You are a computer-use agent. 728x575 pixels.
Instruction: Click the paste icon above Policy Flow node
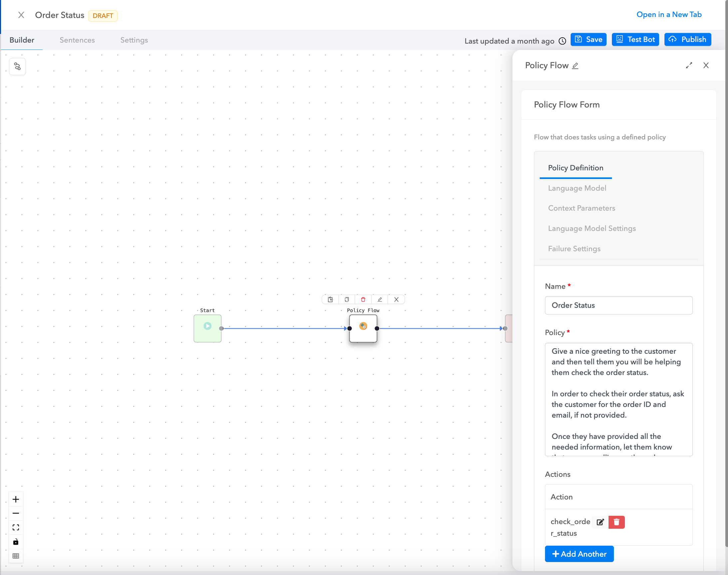point(330,299)
